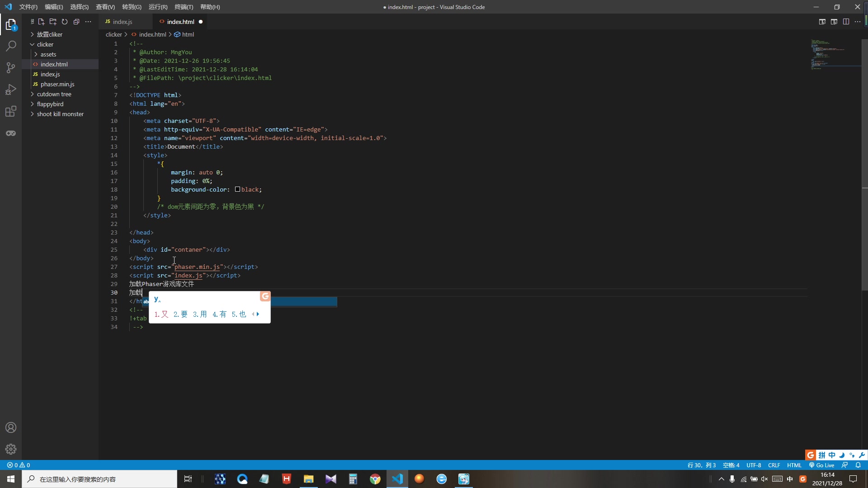The image size is (868, 488).
Task: Show hidden system tray icons chevron
Action: [x=722, y=479]
